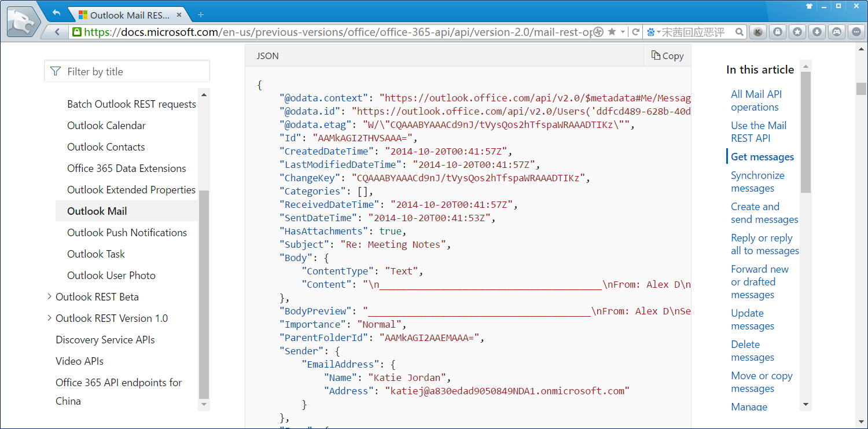Click the address bar URL

337,32
